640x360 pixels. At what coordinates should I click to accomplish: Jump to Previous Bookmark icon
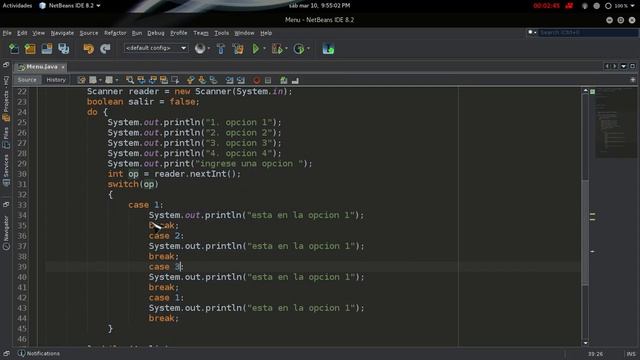coord(191,80)
